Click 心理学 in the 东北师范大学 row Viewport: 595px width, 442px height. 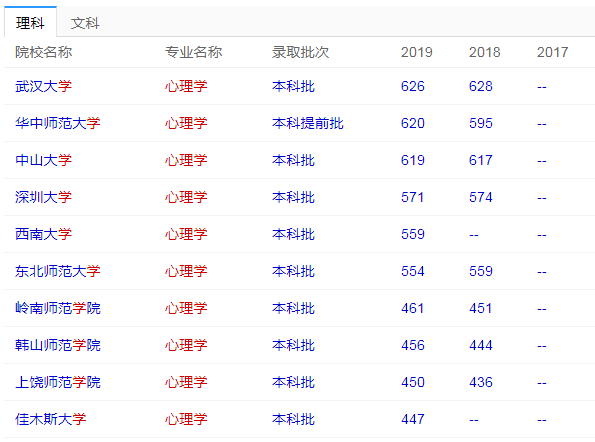[186, 271]
